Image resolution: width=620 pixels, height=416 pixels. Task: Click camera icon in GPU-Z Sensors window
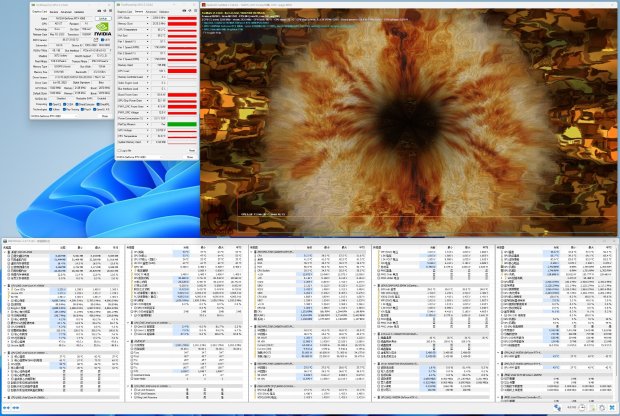[184, 11]
